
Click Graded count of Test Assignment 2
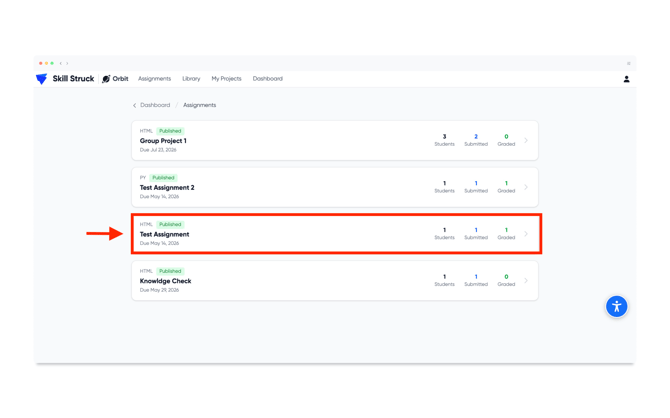coord(506,187)
